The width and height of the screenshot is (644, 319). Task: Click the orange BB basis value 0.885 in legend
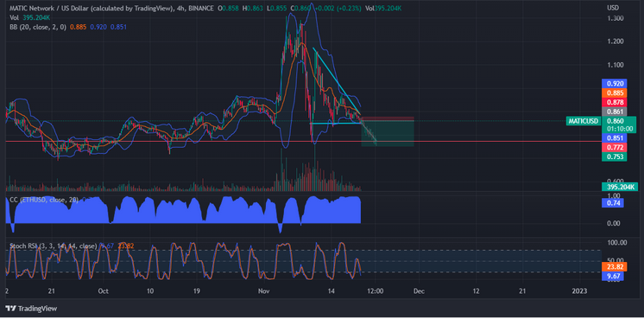point(78,27)
